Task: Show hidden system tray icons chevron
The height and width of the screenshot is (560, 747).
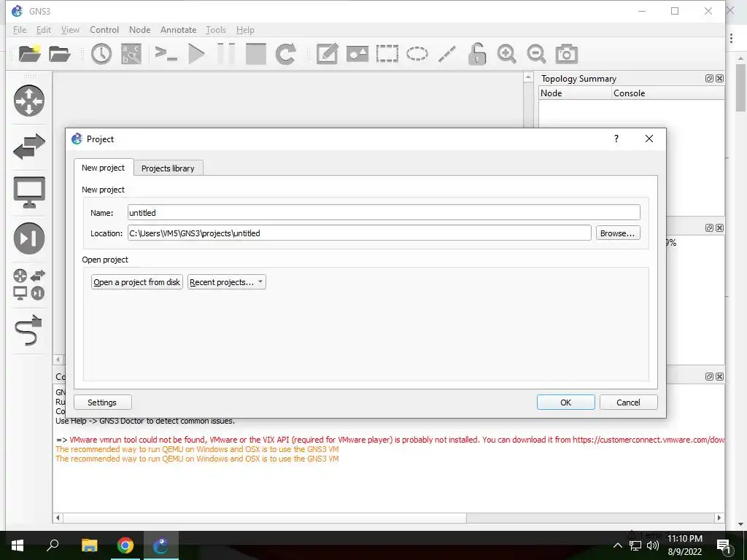Action: (617, 545)
